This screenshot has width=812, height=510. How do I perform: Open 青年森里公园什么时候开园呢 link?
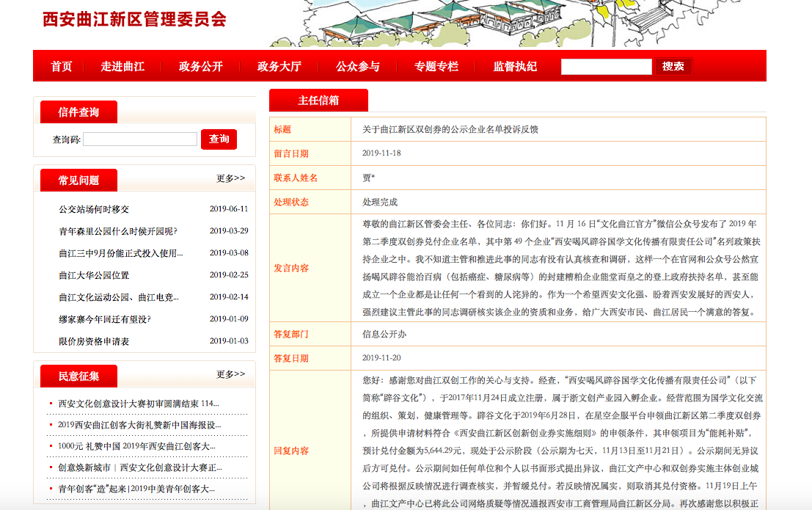pyautogui.click(x=118, y=231)
